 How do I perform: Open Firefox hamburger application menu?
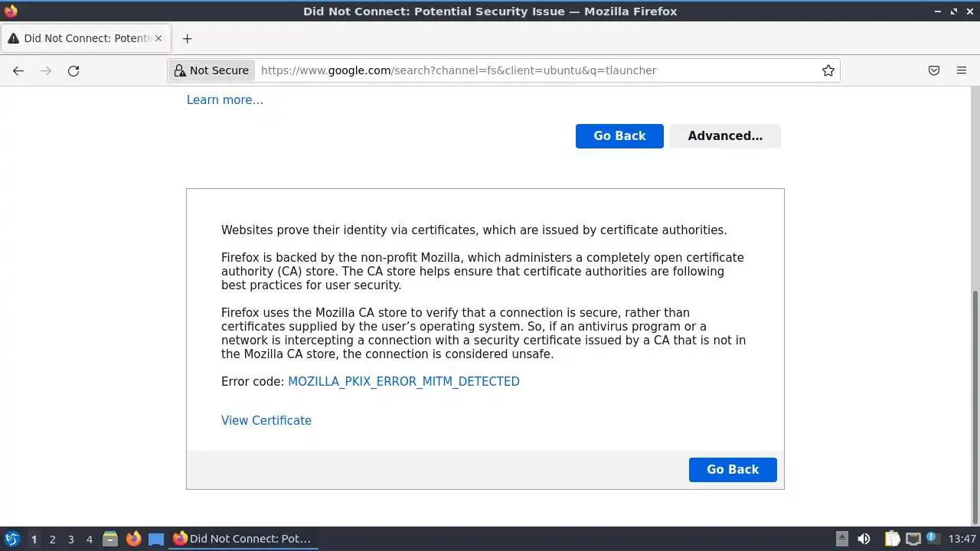coord(962,70)
